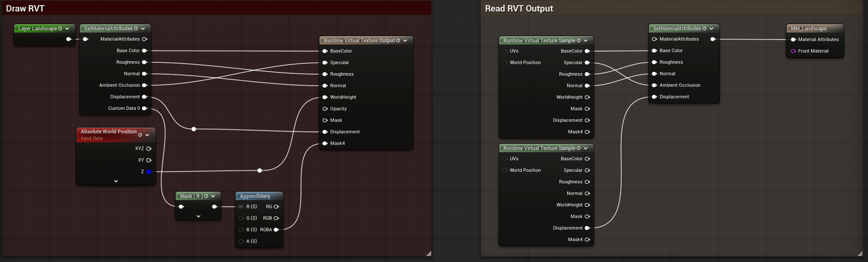
Task: Toggle preview icon on Absolute World Position title
Action: tap(140, 135)
